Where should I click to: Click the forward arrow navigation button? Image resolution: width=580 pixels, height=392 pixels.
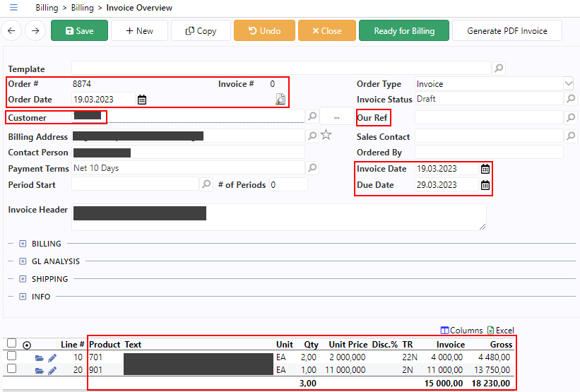35,31
